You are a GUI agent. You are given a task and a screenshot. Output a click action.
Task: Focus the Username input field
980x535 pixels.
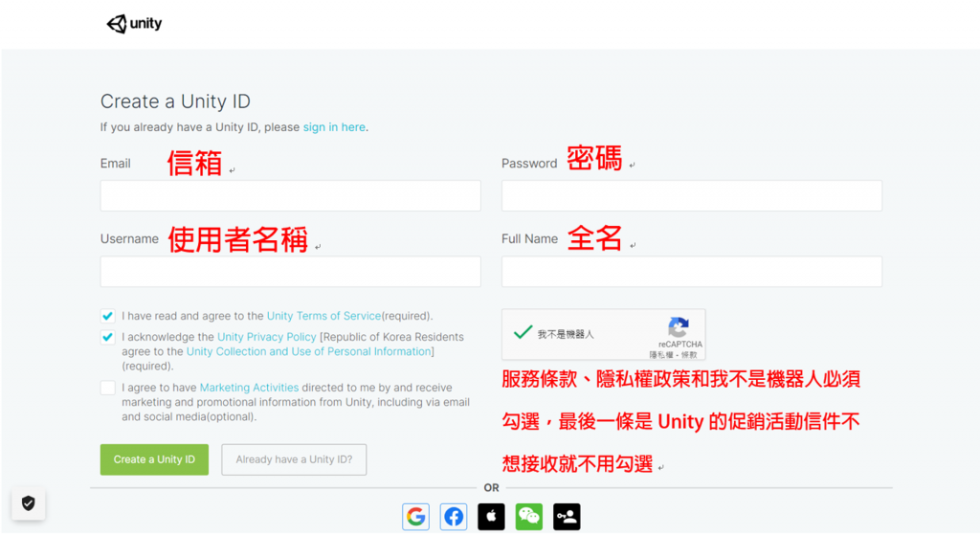(x=291, y=271)
